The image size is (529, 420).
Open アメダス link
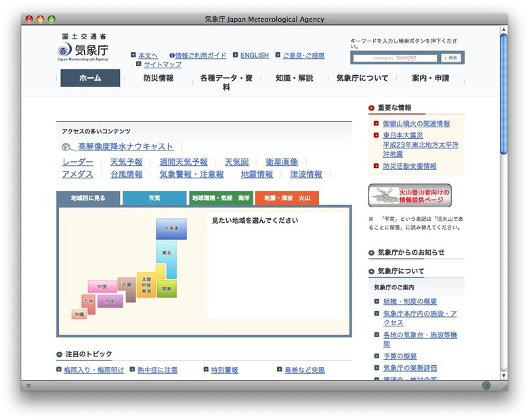[x=78, y=174]
